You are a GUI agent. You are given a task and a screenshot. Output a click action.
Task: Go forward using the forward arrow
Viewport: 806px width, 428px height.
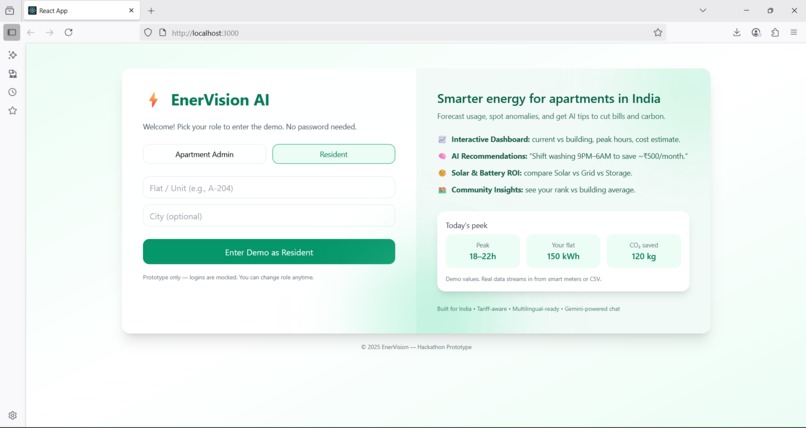[x=49, y=32]
